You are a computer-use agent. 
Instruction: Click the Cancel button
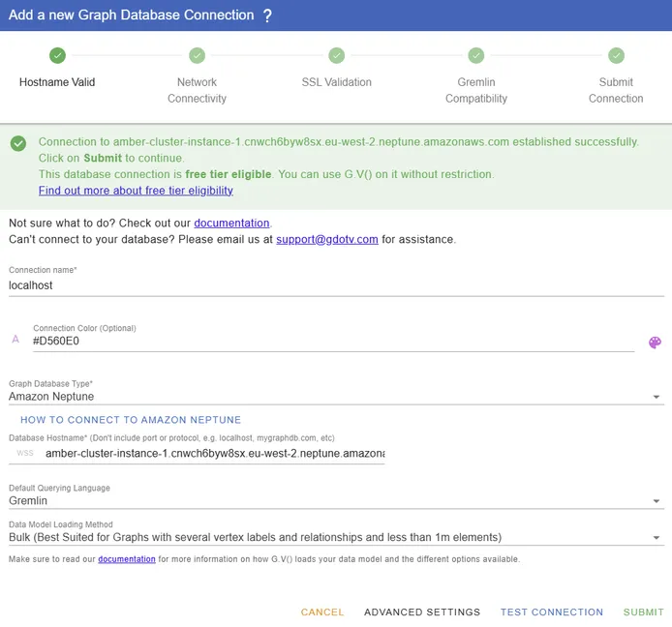point(322,612)
